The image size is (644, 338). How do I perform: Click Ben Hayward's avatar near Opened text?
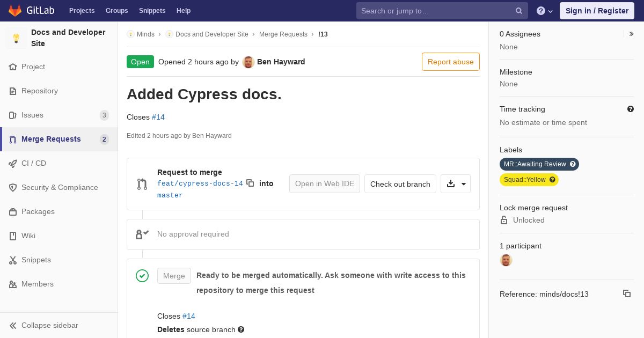[248, 62]
